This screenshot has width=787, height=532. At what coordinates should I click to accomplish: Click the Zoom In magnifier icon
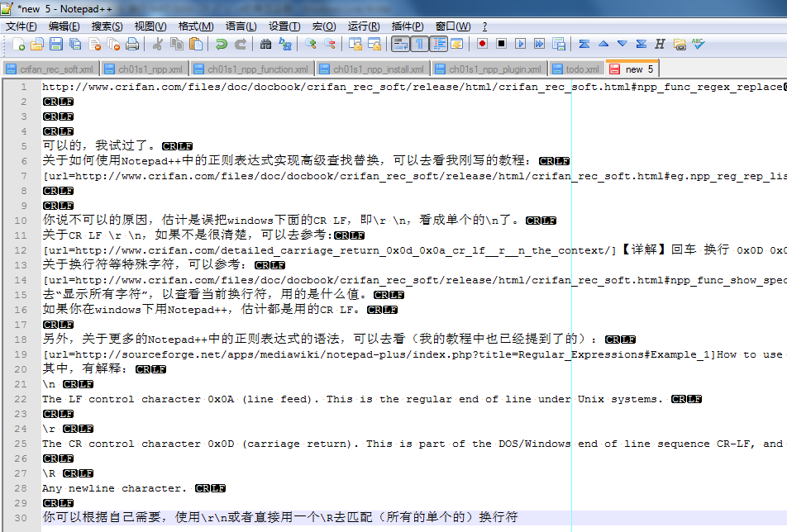click(311, 44)
